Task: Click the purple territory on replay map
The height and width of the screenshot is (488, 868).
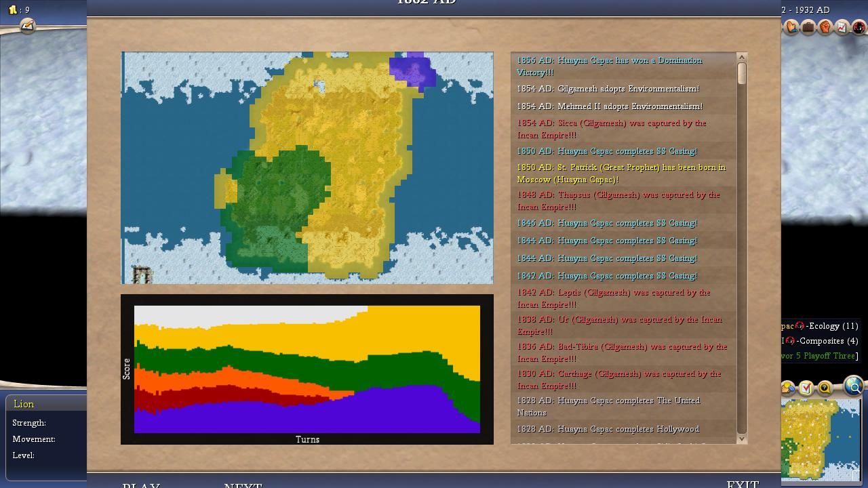Action: [x=414, y=70]
